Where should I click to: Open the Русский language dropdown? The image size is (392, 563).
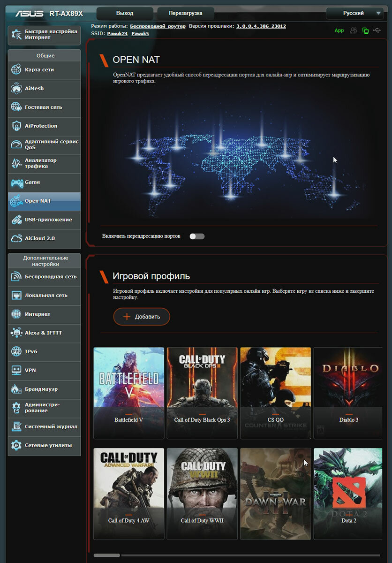tap(354, 13)
